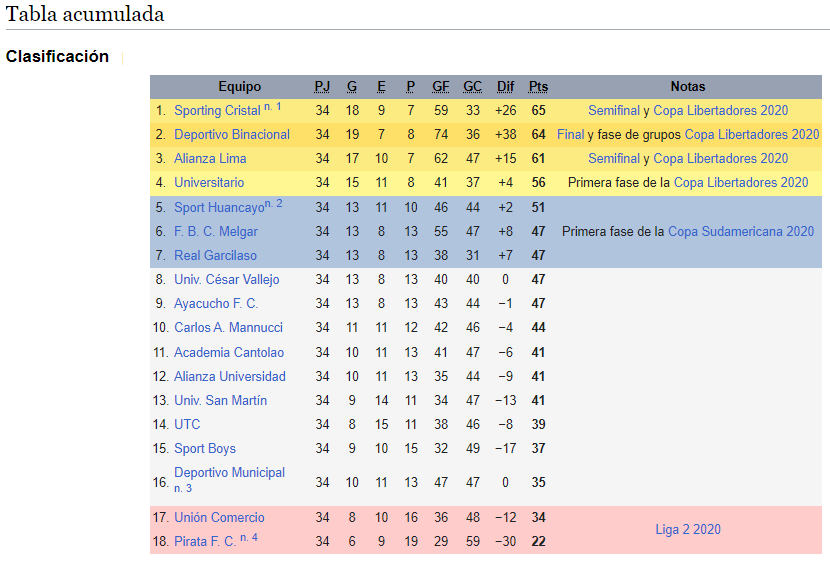This screenshot has width=830, height=575.
Task: Click the Final link in Binacional's notes
Action: (571, 134)
